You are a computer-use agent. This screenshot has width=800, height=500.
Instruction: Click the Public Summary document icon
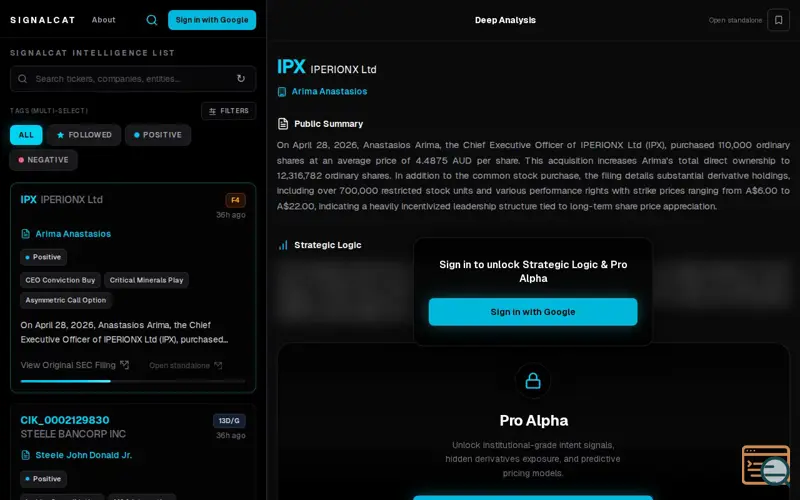coord(283,123)
